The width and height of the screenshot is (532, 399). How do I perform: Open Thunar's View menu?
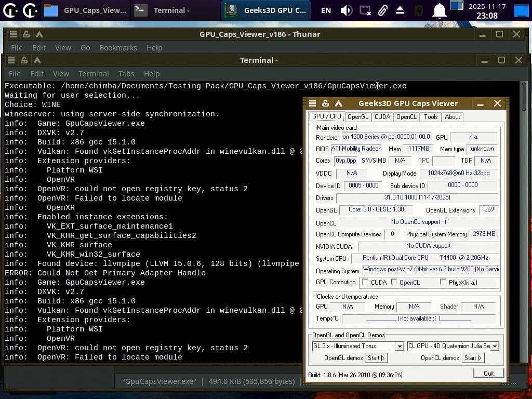(63, 48)
